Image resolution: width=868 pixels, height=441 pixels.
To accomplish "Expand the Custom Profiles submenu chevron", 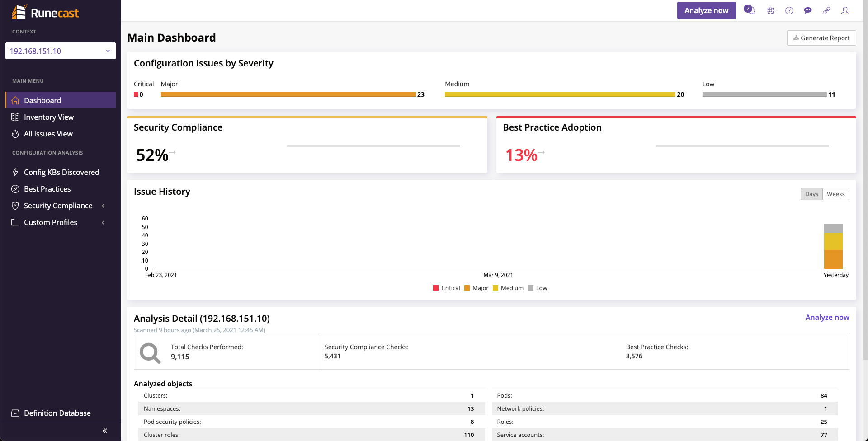I will pyautogui.click(x=103, y=222).
